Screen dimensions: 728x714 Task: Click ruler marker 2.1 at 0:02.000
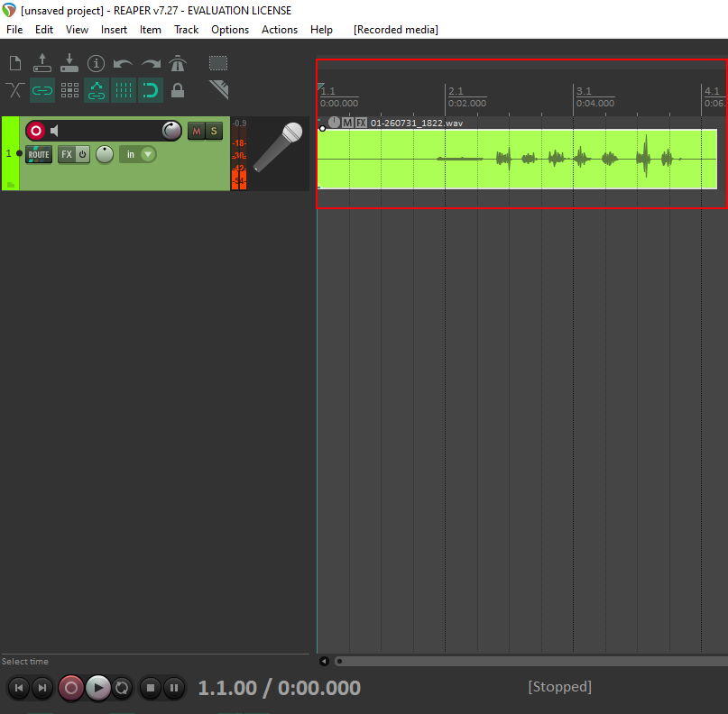tap(467, 97)
